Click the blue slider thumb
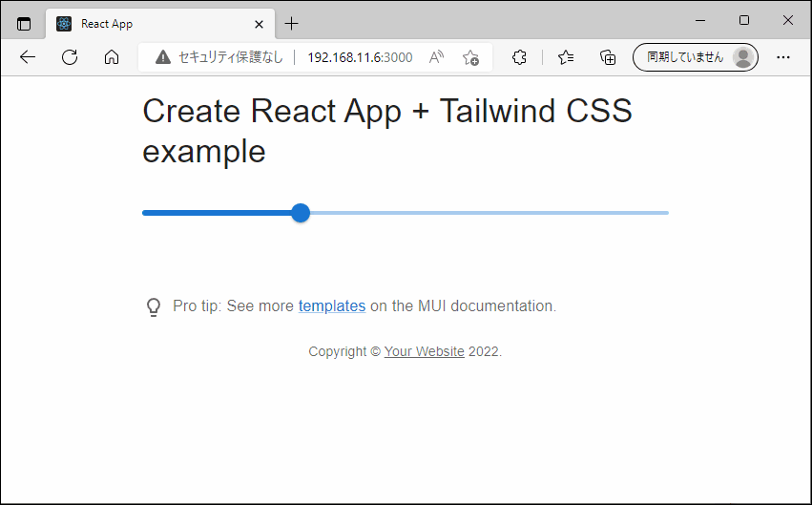The width and height of the screenshot is (812, 505). [x=301, y=213]
